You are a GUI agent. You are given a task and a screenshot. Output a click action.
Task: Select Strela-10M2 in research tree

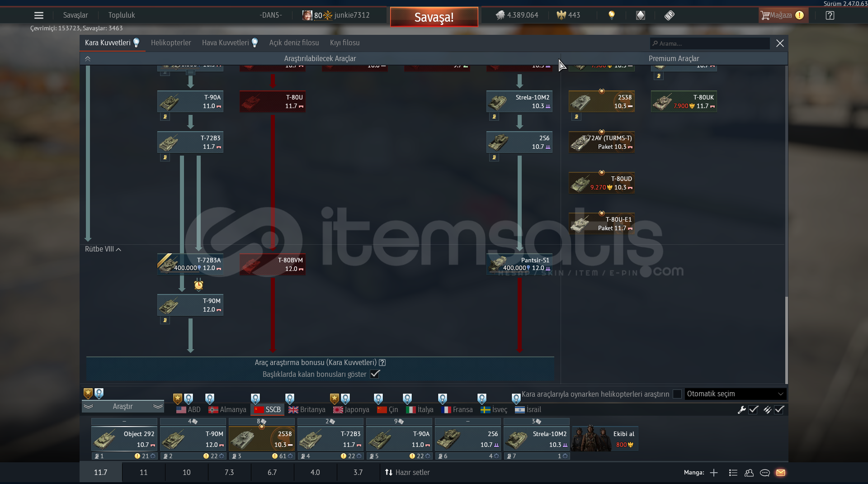point(519,102)
